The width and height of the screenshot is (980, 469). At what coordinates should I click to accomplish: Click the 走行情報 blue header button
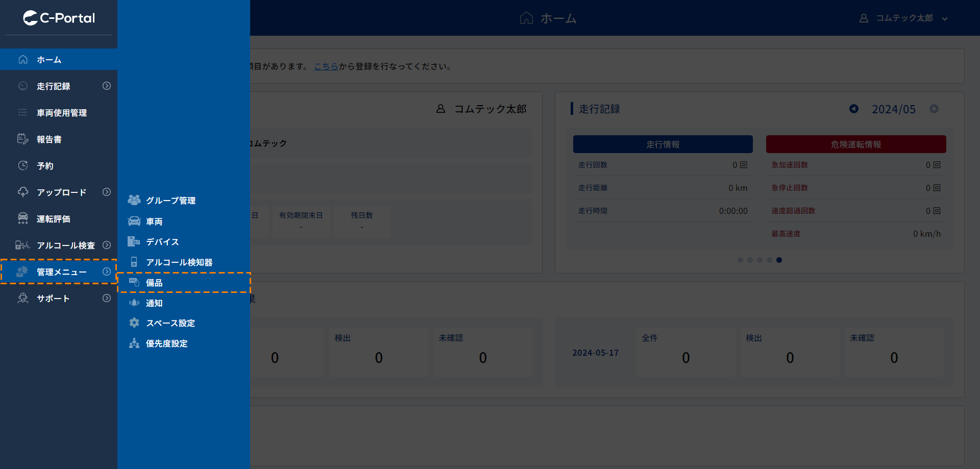pos(663,144)
